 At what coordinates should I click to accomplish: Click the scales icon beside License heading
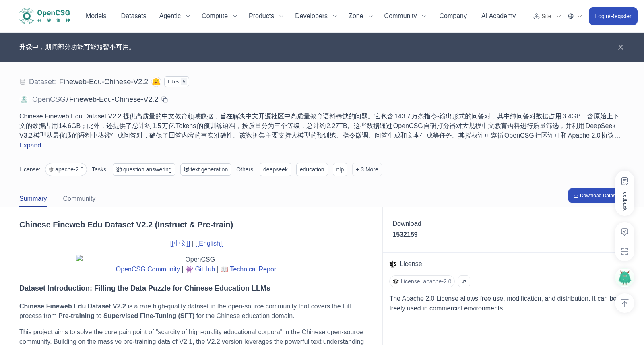pos(393,264)
